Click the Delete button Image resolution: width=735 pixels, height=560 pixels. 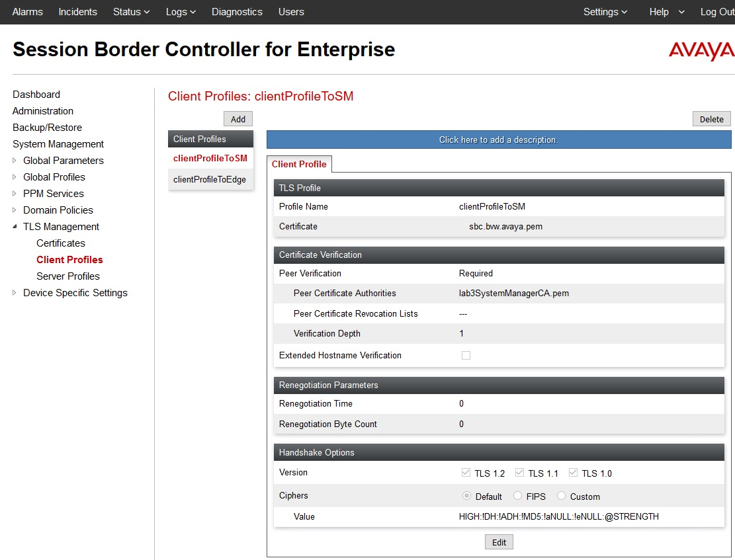(712, 119)
